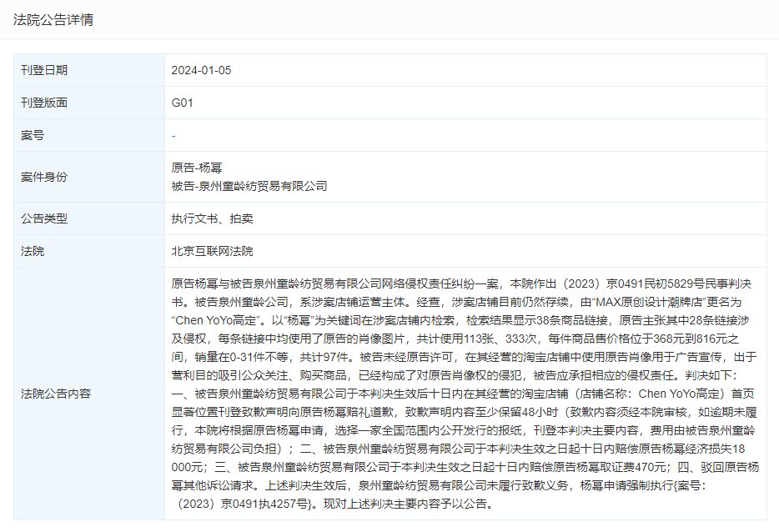Click the 案号 row label
The height and width of the screenshot is (532, 779).
coord(33,134)
